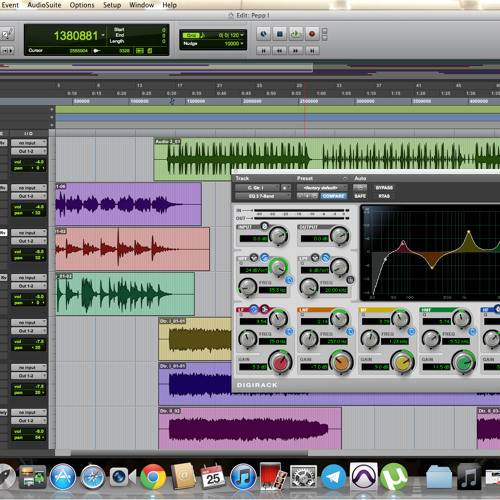Click the RTAS format button
This screenshot has width=500, height=500.
(384, 196)
